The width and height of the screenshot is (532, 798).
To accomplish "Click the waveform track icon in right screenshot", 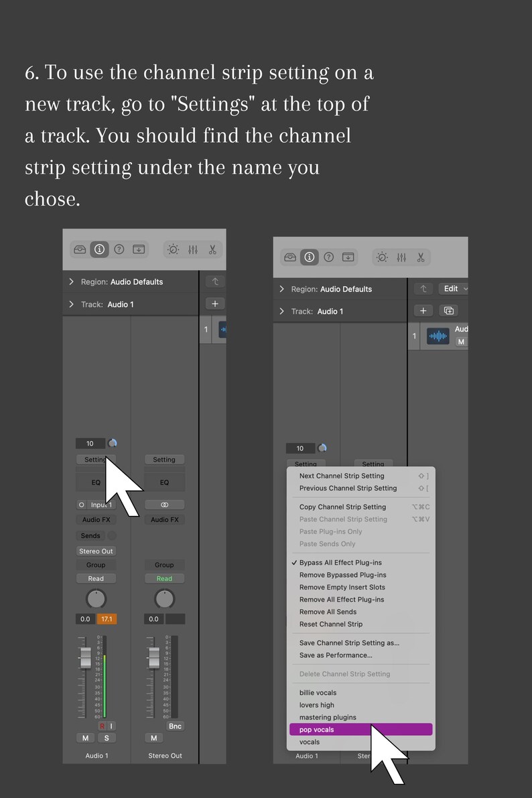I will [x=438, y=336].
